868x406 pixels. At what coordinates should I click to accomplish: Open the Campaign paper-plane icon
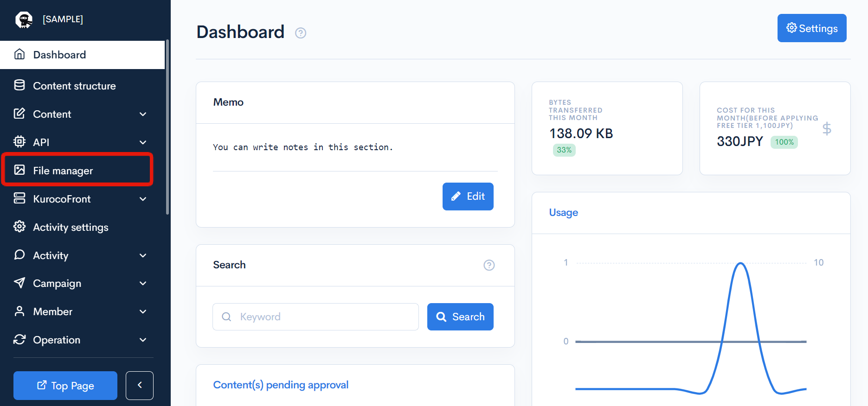(19, 283)
